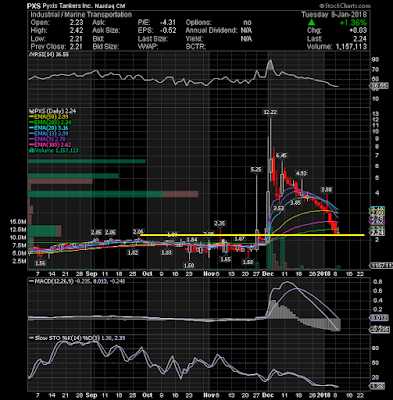Click the 12.22 peak price label
This screenshot has width=393, height=400.
(x=270, y=112)
